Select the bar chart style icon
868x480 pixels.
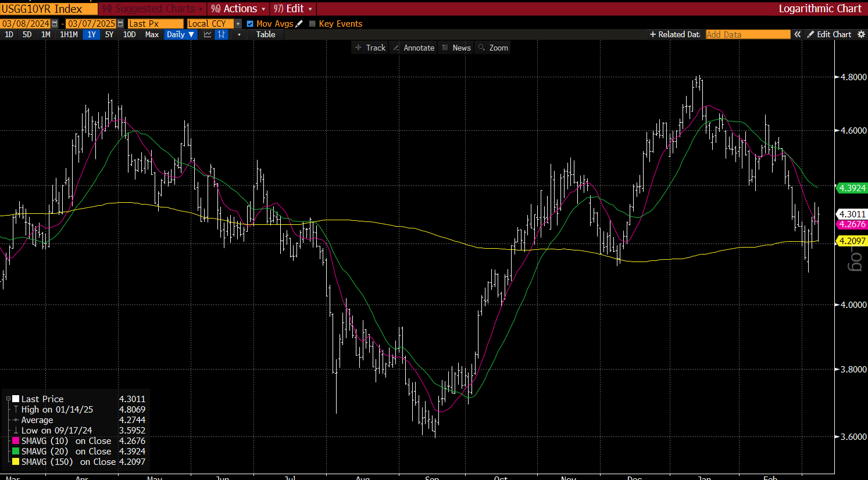[x=221, y=35]
